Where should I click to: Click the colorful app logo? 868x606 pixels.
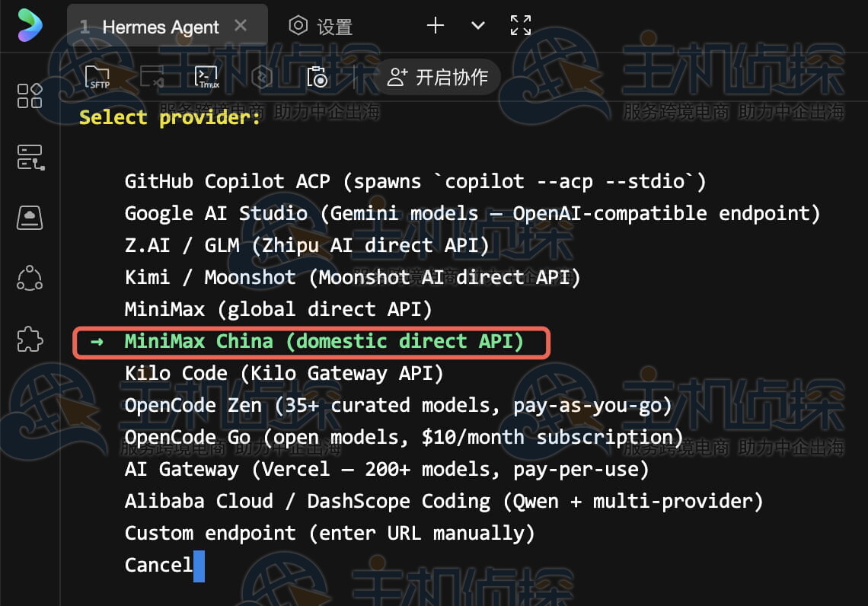click(x=30, y=25)
